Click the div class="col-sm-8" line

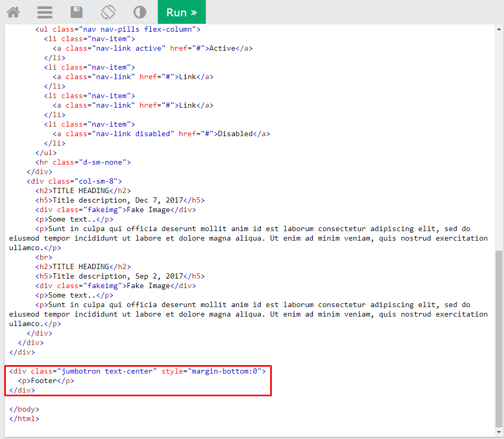tap(74, 182)
